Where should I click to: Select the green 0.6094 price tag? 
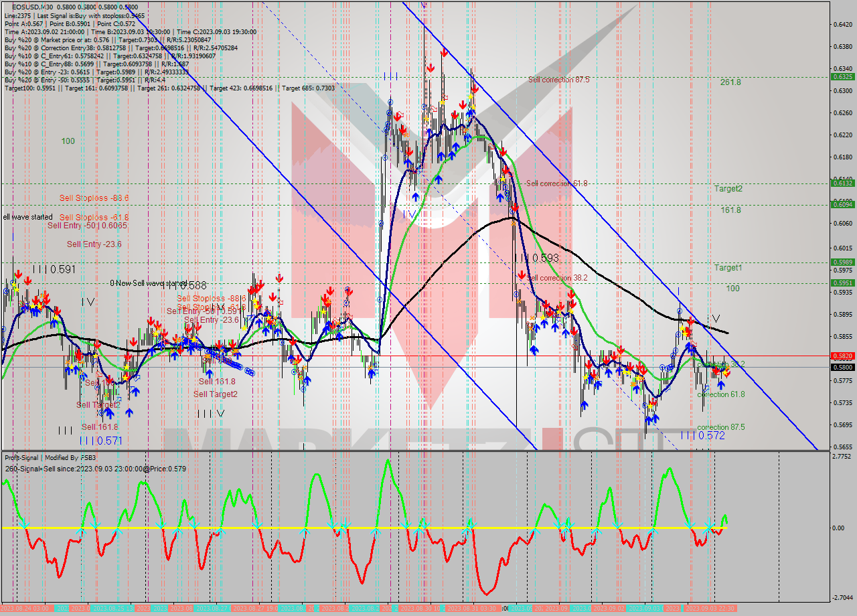click(x=842, y=204)
